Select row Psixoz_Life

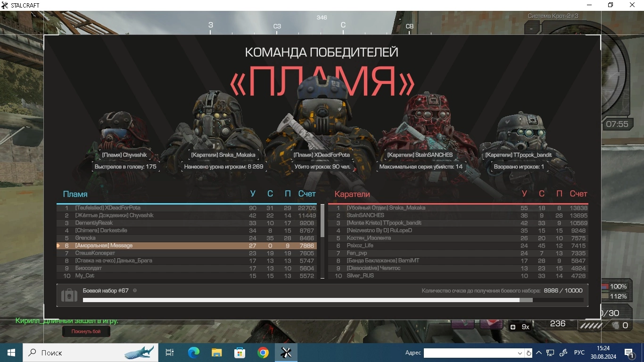pos(458,246)
